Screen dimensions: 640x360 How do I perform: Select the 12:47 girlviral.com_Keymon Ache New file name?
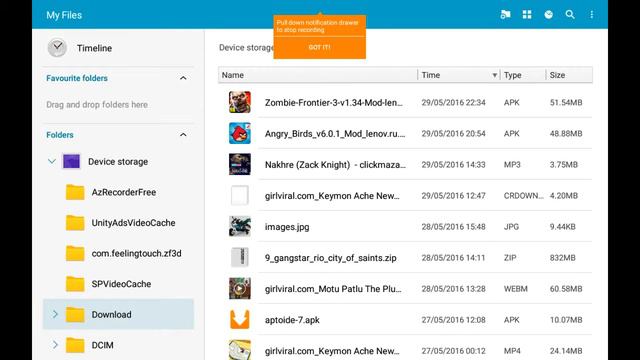(x=332, y=196)
